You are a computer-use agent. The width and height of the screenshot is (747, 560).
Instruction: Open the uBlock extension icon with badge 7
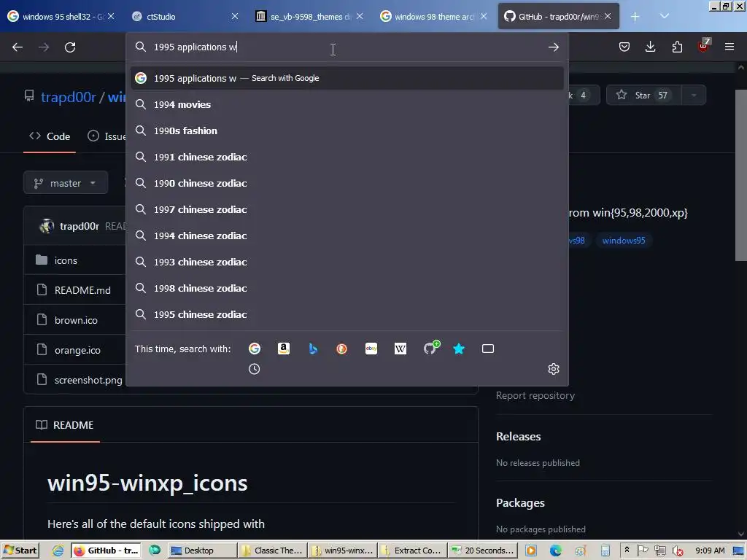[x=704, y=46]
